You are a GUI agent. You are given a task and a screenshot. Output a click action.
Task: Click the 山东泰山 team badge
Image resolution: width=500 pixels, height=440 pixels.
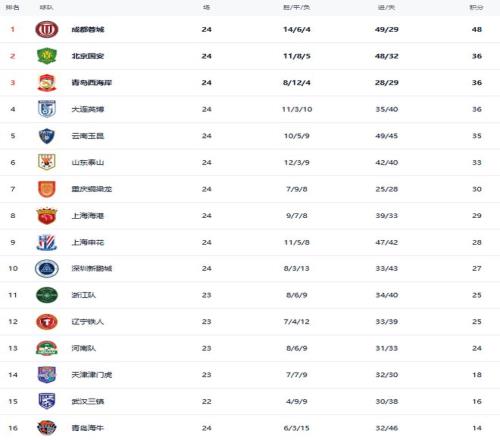47,162
